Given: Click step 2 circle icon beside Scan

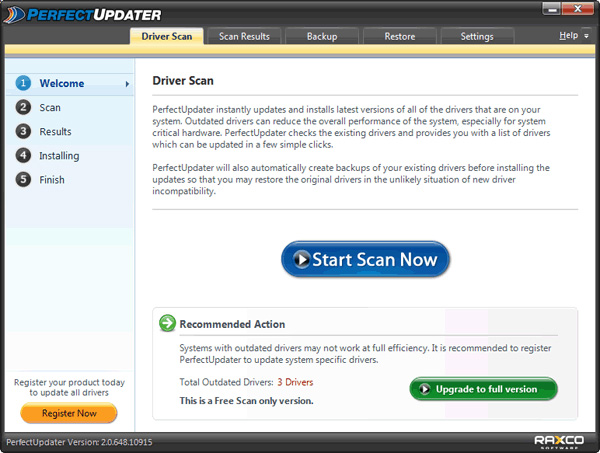Looking at the screenshot, I should (23, 107).
